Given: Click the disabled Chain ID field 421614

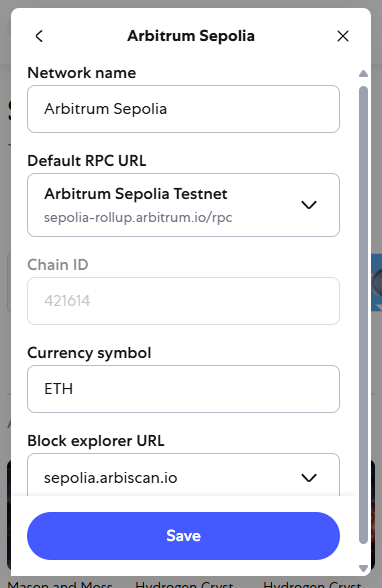Looking at the screenshot, I should pyautogui.click(x=183, y=301).
